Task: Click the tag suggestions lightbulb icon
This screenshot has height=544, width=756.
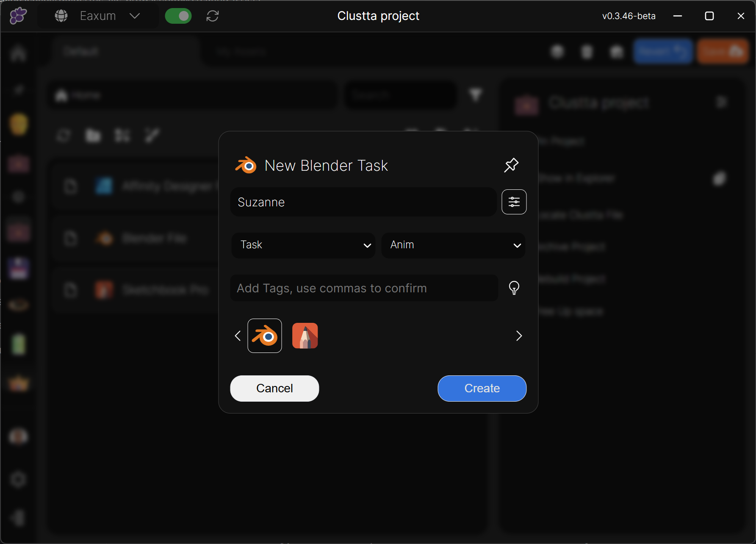Action: click(514, 288)
